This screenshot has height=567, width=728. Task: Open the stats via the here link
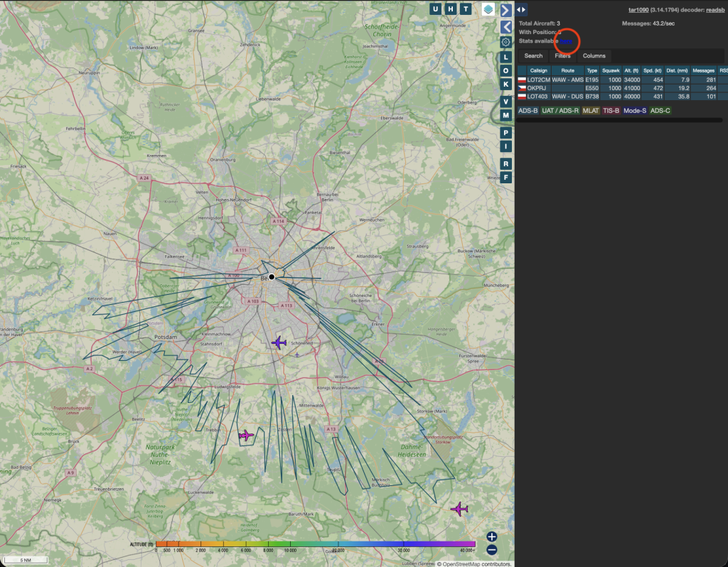tap(566, 41)
